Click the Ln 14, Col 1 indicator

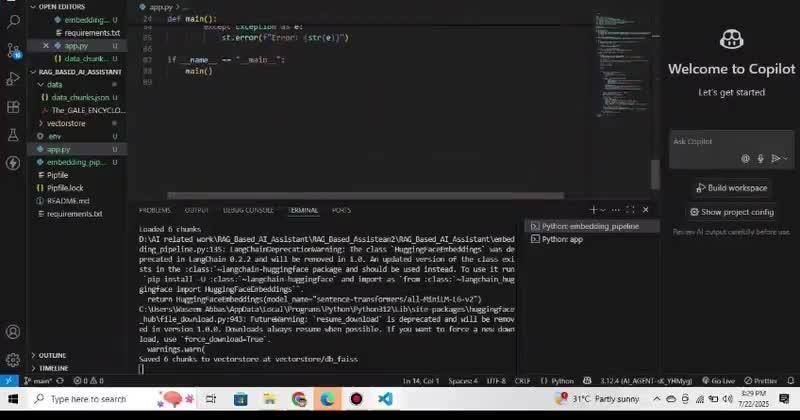(421, 381)
